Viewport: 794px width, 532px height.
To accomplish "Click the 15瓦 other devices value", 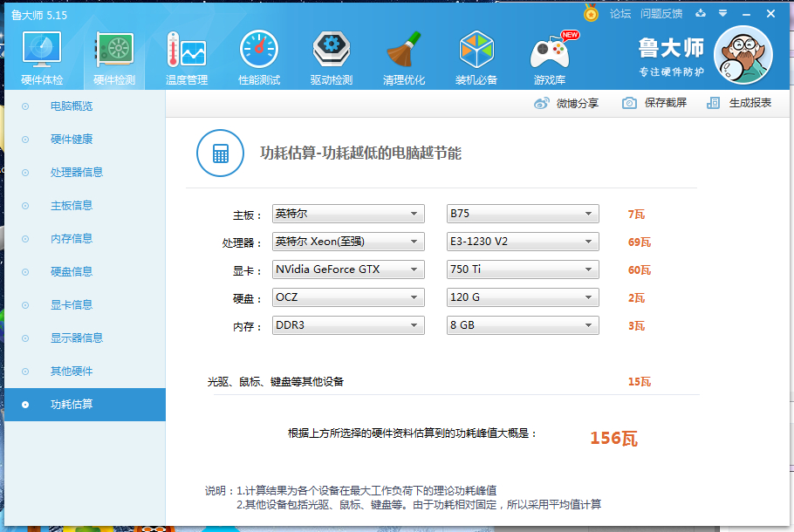I will click(x=639, y=382).
